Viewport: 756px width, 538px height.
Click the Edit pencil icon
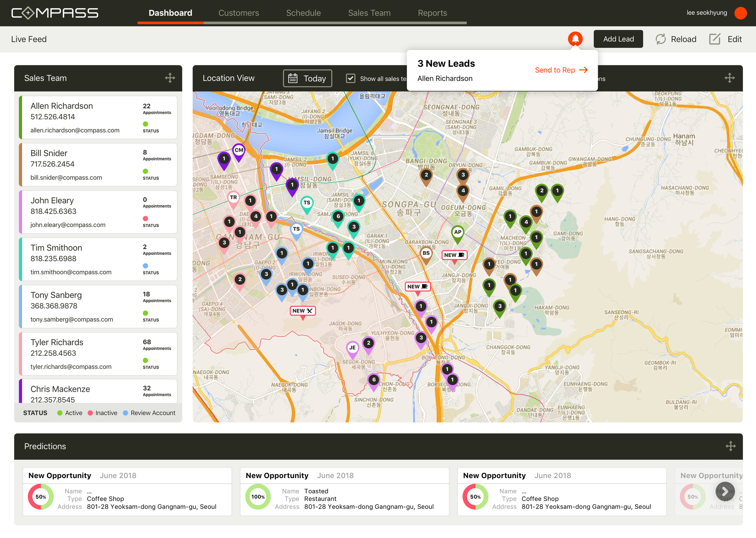[715, 39]
